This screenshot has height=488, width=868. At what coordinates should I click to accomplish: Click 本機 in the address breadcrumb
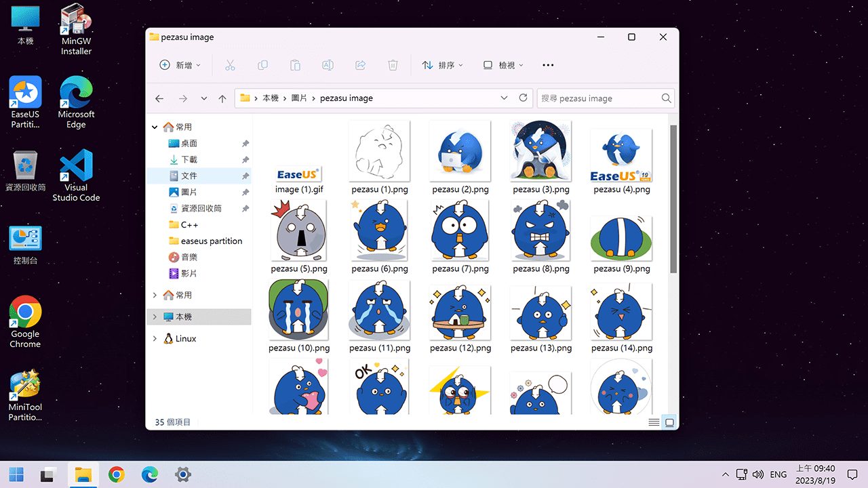coord(271,98)
